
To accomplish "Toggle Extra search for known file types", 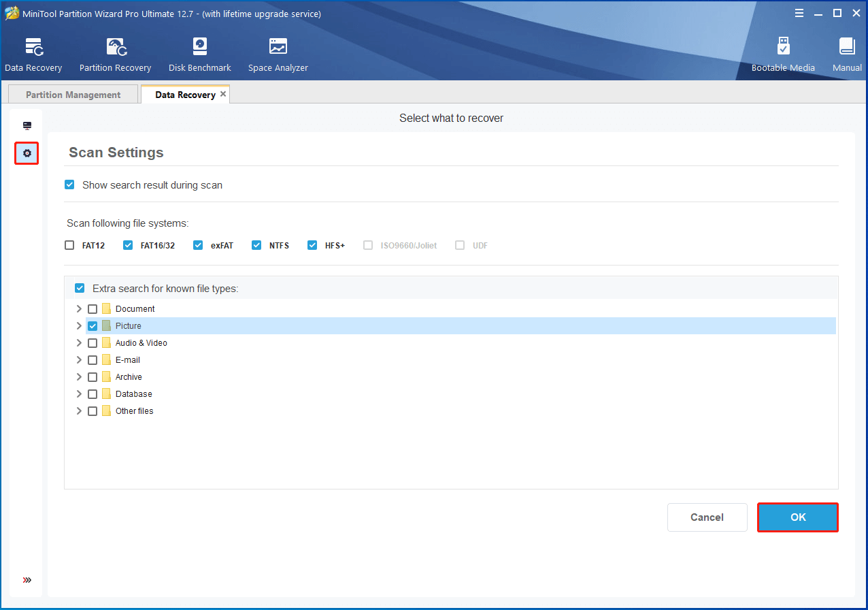I will click(x=80, y=288).
